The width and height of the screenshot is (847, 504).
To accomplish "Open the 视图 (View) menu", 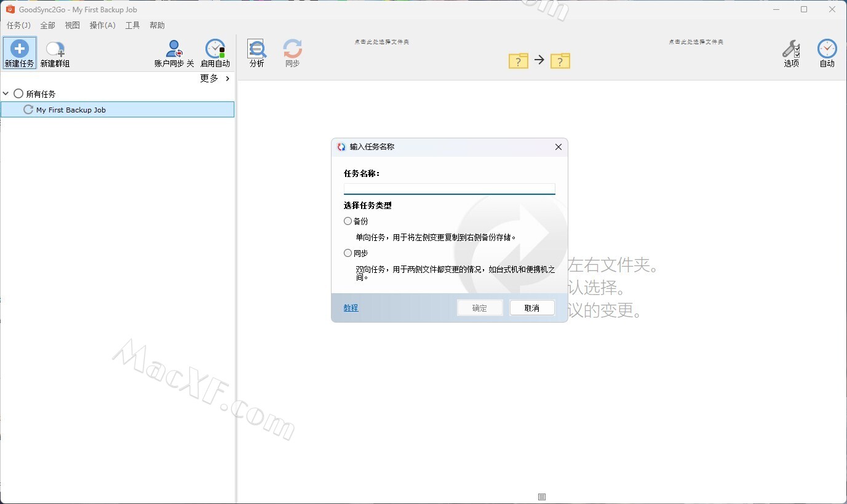I will [x=73, y=25].
